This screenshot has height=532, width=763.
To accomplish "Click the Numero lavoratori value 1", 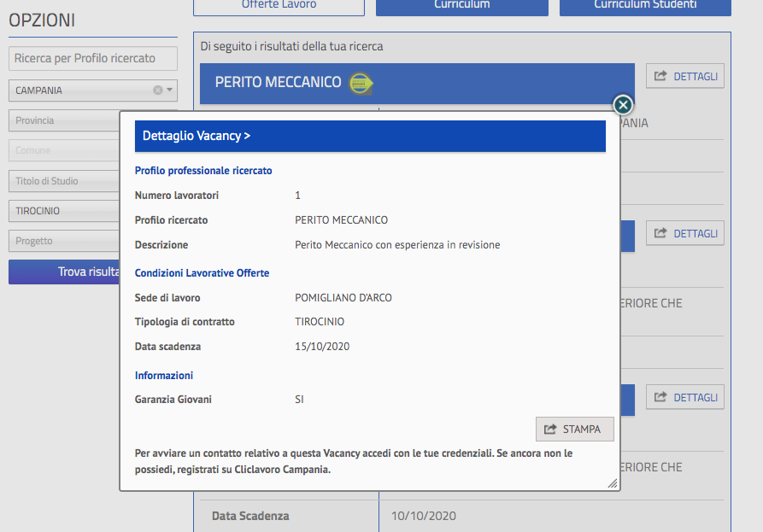I will coord(298,196).
